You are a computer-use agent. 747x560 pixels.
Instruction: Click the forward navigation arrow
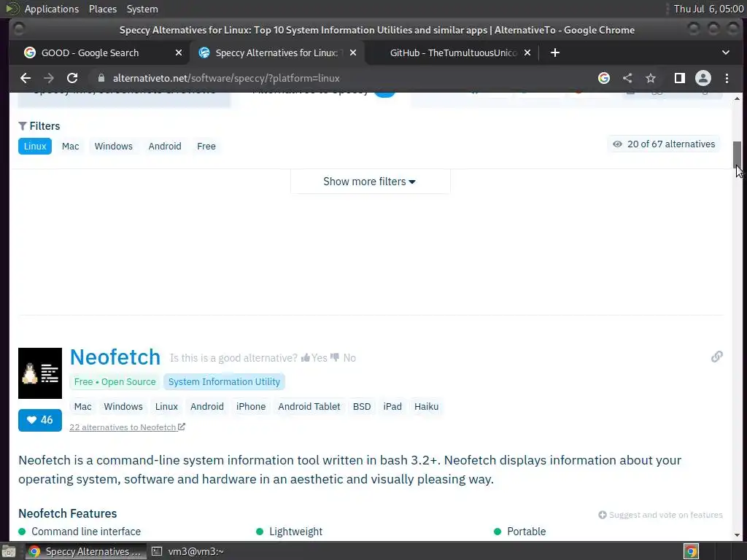49,78
